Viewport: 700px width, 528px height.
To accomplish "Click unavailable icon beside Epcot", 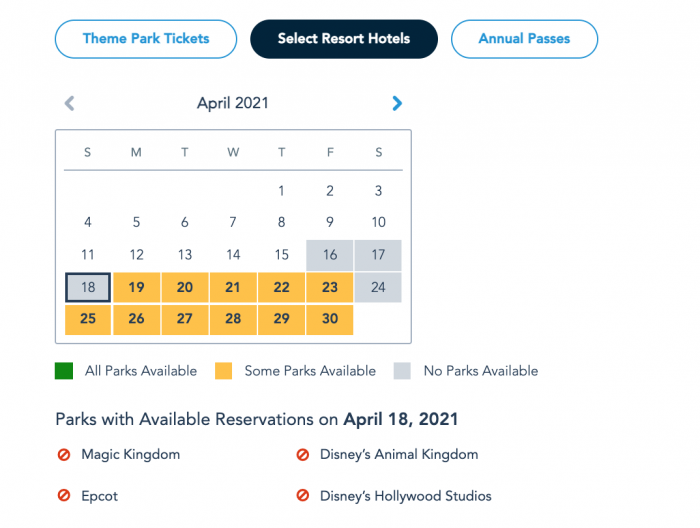I will pyautogui.click(x=64, y=496).
